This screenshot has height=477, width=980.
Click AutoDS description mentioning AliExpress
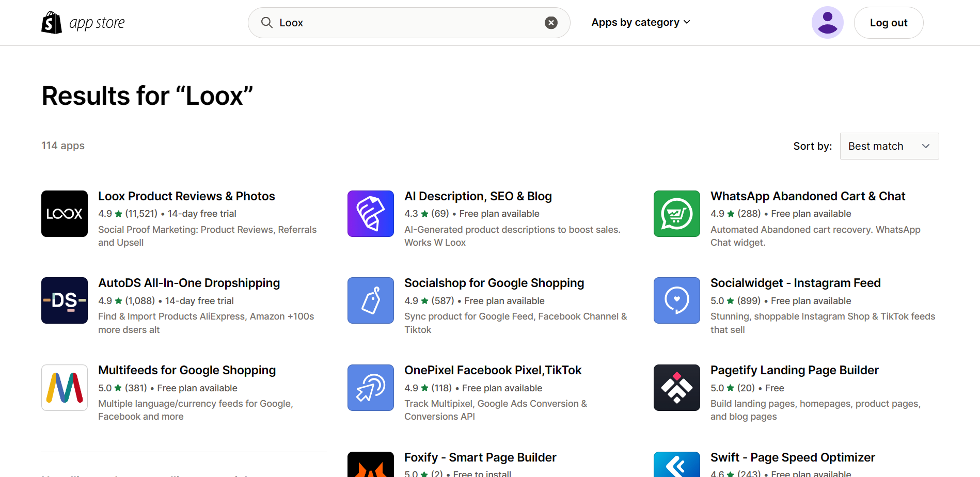click(x=206, y=323)
